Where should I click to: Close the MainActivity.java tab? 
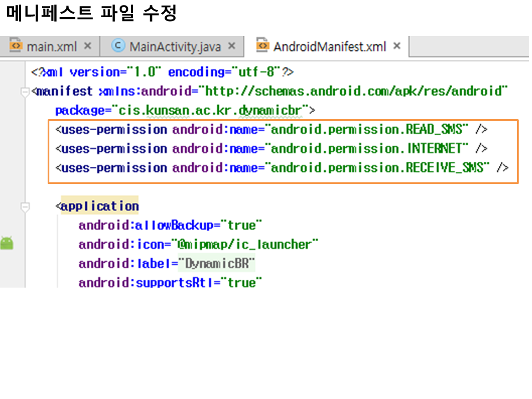232,46
